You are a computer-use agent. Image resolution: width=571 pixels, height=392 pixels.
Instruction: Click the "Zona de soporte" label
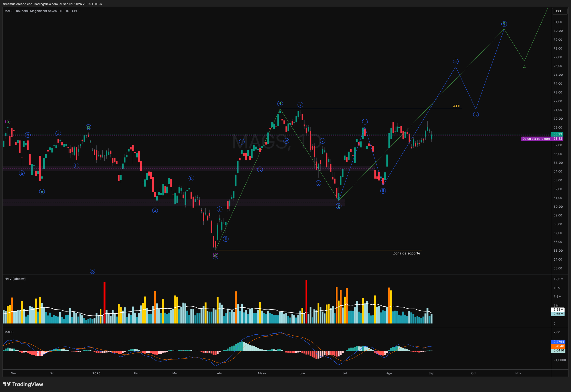pos(406,253)
